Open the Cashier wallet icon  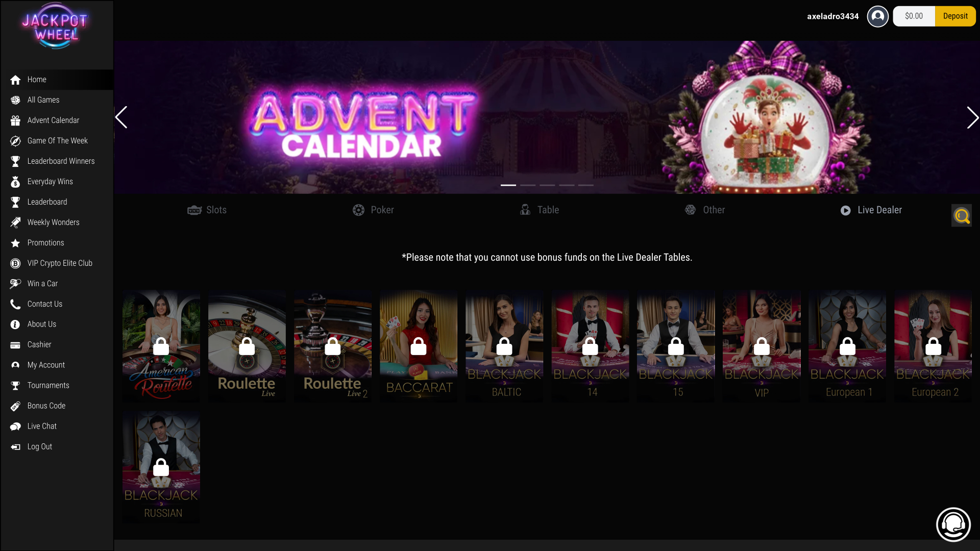pos(15,345)
